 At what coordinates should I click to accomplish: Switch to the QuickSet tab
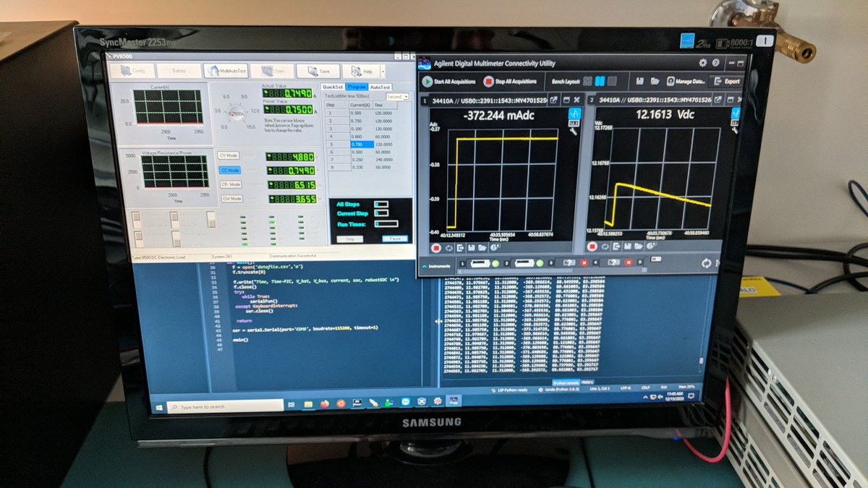[x=333, y=86]
